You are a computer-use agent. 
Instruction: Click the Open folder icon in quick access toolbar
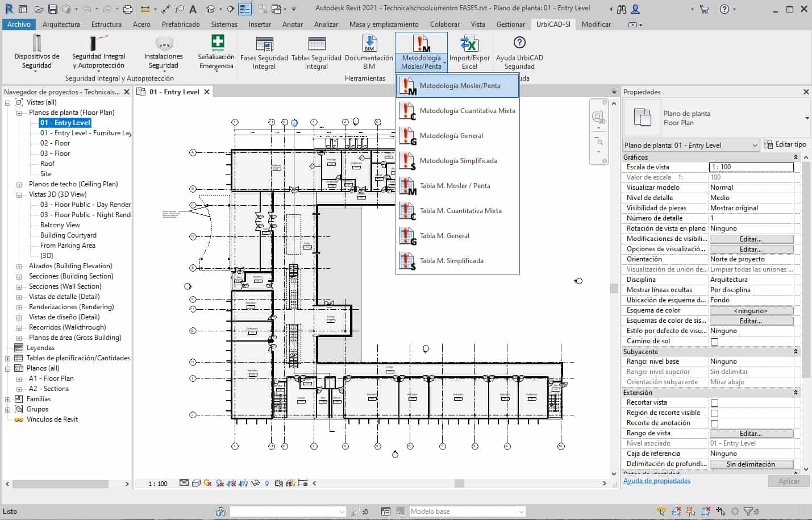pos(39,9)
